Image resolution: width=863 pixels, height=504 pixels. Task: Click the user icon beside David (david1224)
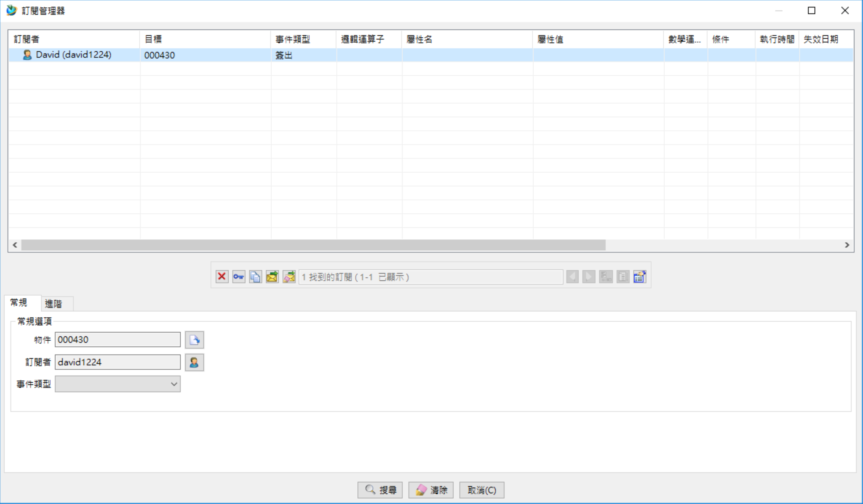[x=27, y=55]
